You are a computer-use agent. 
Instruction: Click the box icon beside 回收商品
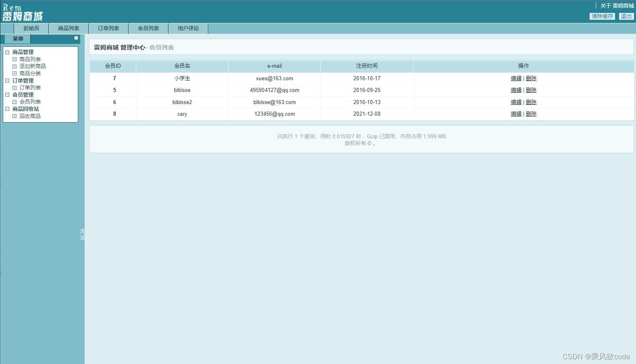[x=15, y=116]
